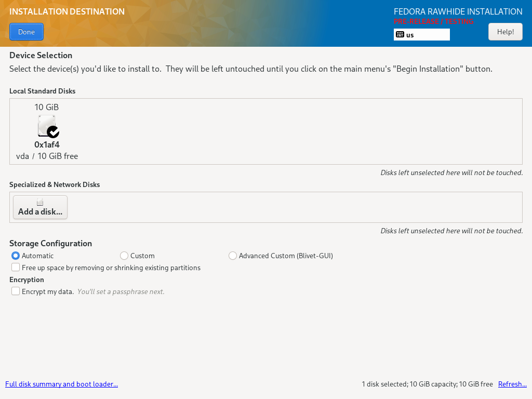Click the keyboard icon beside us

click(x=400, y=35)
